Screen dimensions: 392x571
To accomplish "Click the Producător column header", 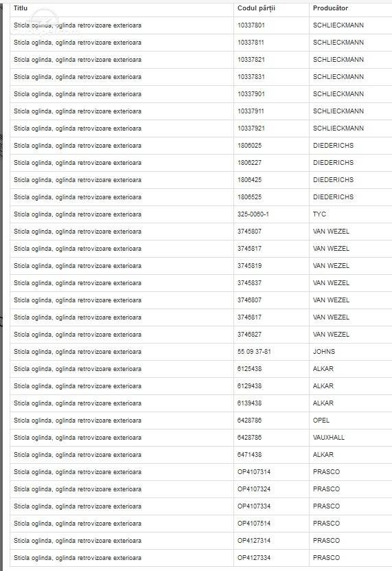I will pos(330,8).
